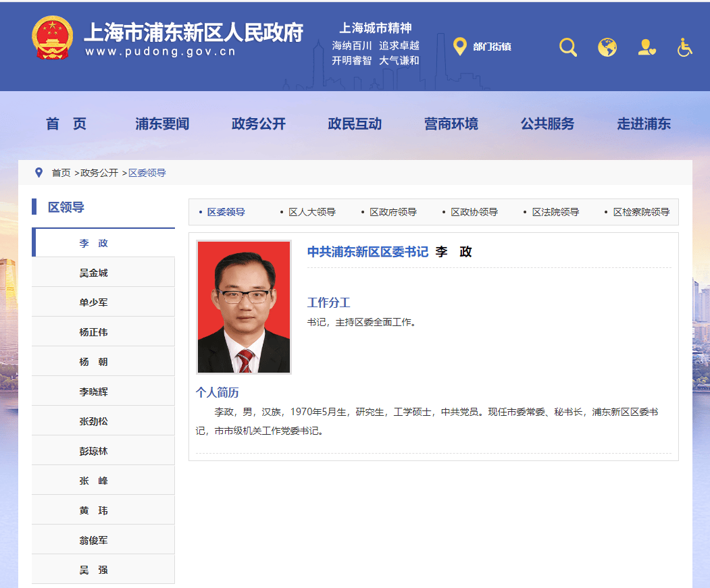Open the 公共服务 navigation menu
Screen dimensions: 710x588
point(547,124)
